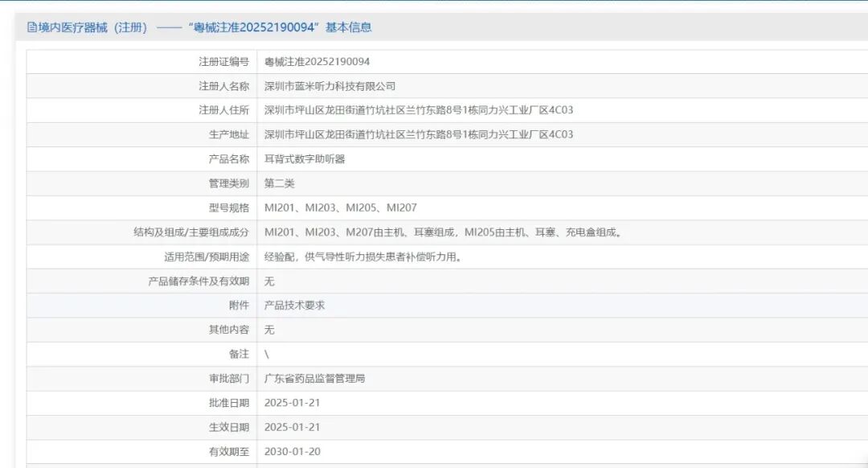This screenshot has width=868, height=468.
Task: Select the 注册人住所 address value
Action: tap(418, 109)
